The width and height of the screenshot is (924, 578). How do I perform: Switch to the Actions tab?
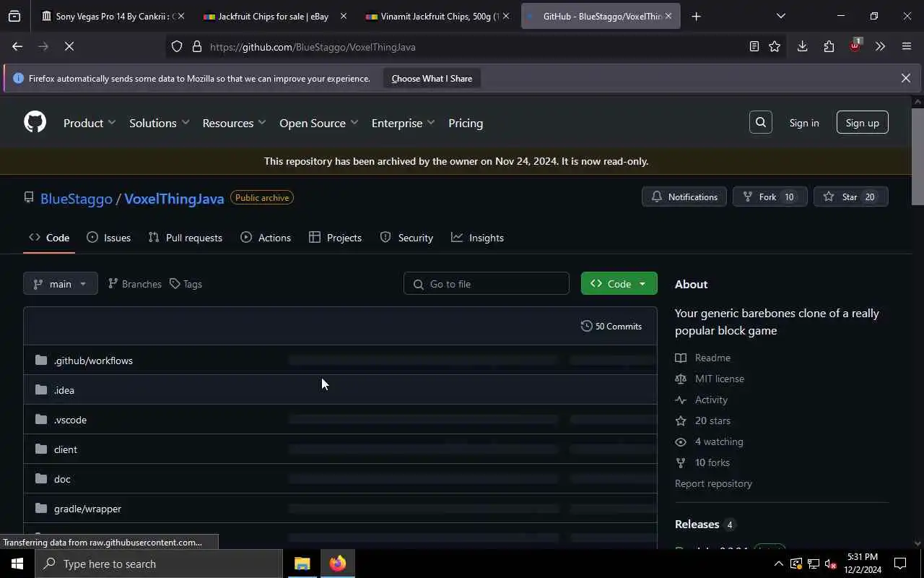(266, 238)
